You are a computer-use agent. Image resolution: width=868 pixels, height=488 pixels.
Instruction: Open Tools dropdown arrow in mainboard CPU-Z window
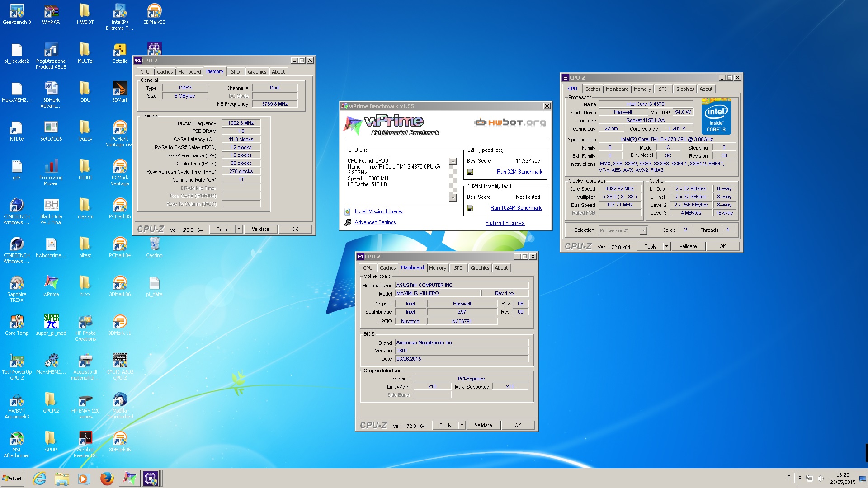pos(462,425)
